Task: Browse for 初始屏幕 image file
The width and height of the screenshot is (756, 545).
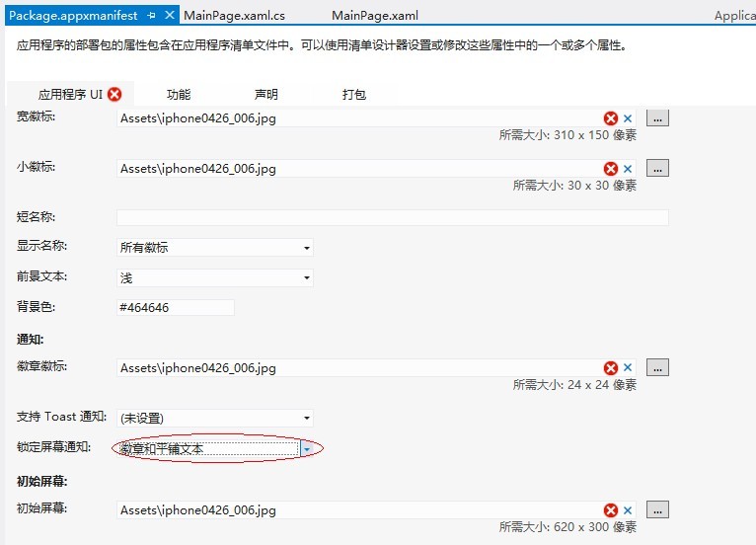Action: [x=657, y=509]
